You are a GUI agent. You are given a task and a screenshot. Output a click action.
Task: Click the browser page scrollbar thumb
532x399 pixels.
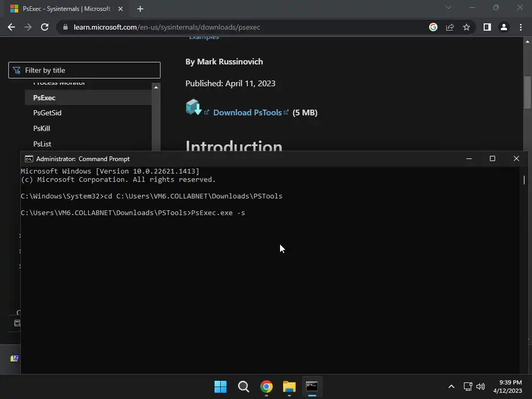527,92
